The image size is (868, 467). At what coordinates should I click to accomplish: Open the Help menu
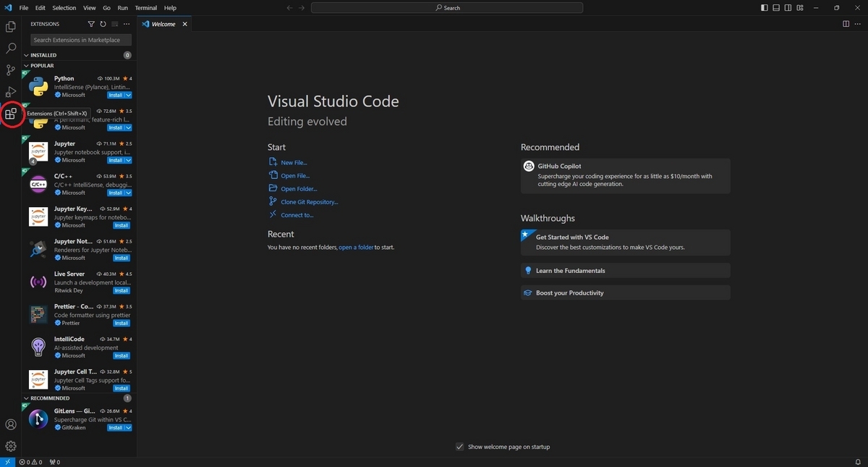coord(170,8)
